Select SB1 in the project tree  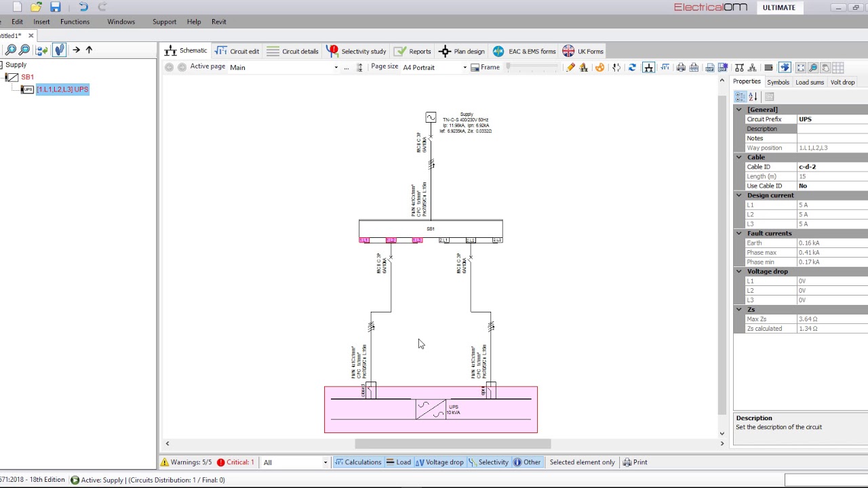(x=27, y=77)
